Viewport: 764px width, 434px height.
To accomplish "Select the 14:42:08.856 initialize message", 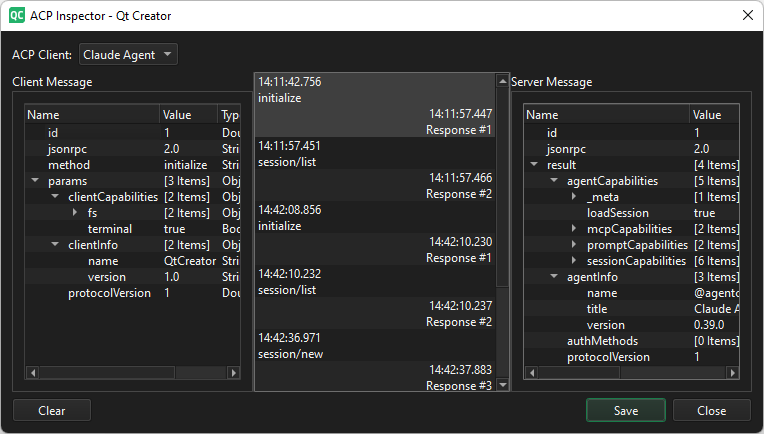I will (375, 218).
